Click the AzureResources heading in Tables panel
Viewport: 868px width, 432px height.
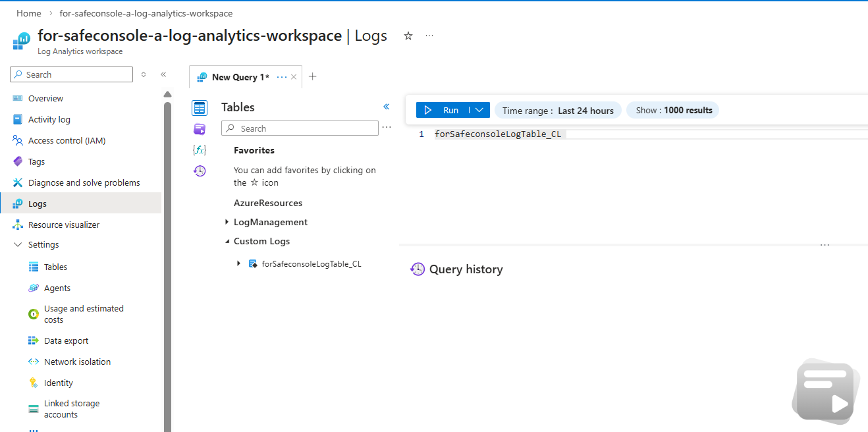(x=268, y=203)
